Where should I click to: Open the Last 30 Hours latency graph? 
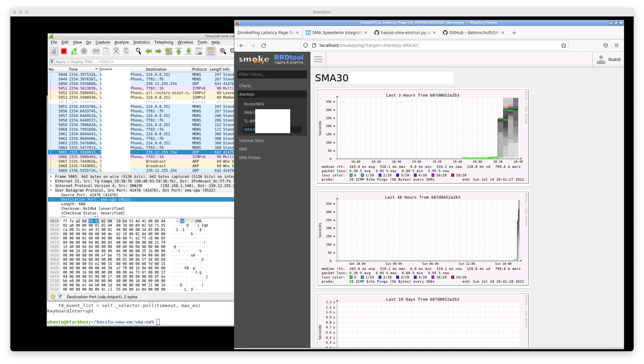pyautogui.click(x=422, y=239)
